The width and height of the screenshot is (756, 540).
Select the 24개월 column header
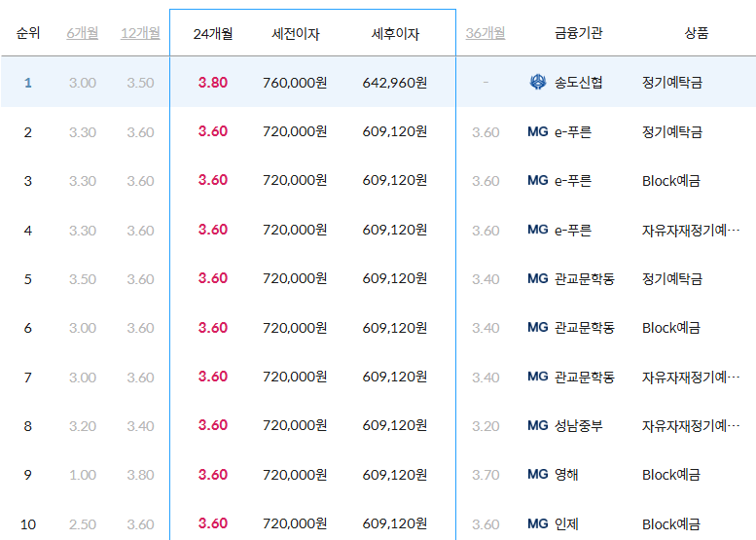pyautogui.click(x=213, y=34)
